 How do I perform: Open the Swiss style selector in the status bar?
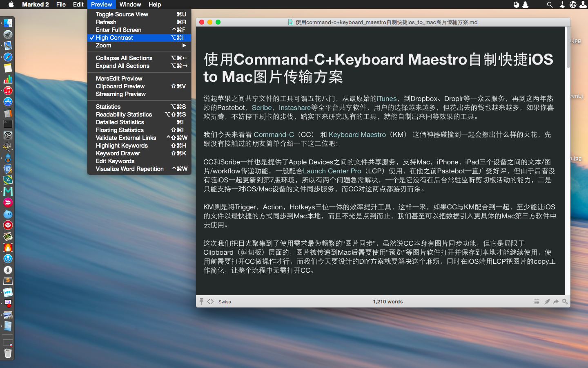click(225, 302)
